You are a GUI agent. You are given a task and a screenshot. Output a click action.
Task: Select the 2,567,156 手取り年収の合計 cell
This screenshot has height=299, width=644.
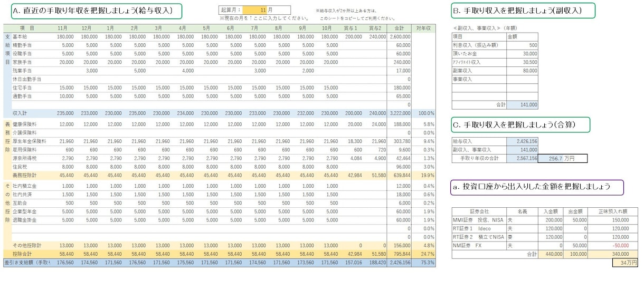(x=522, y=158)
